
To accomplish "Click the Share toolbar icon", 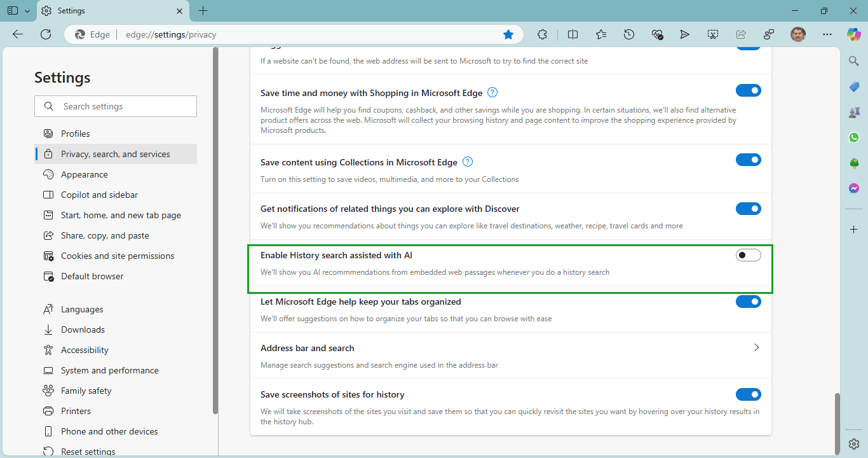I will (x=741, y=34).
